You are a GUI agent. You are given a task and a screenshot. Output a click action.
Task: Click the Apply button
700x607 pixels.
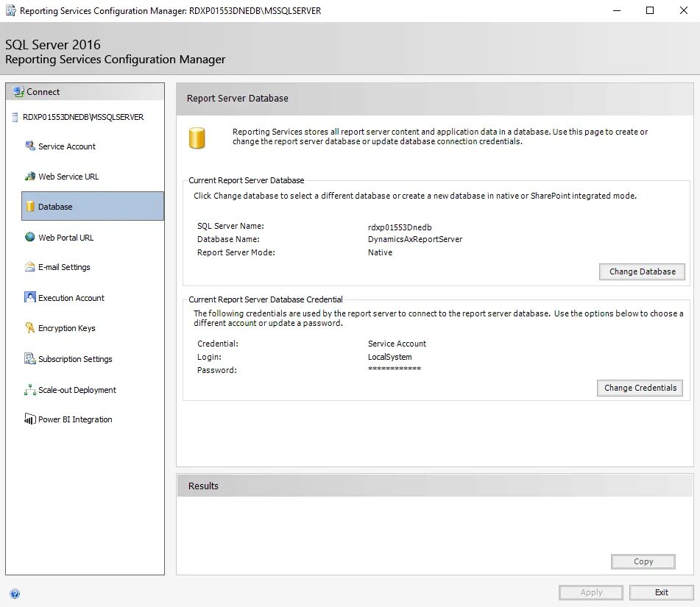591,592
